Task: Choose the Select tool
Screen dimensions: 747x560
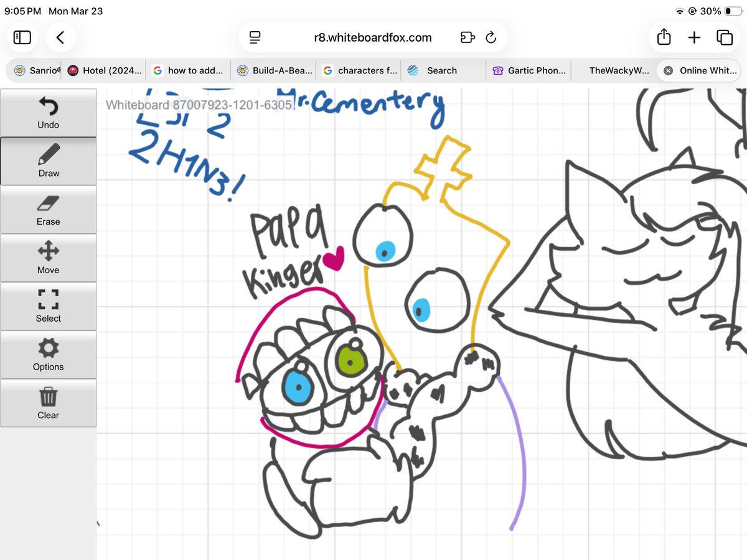Action: (49, 306)
